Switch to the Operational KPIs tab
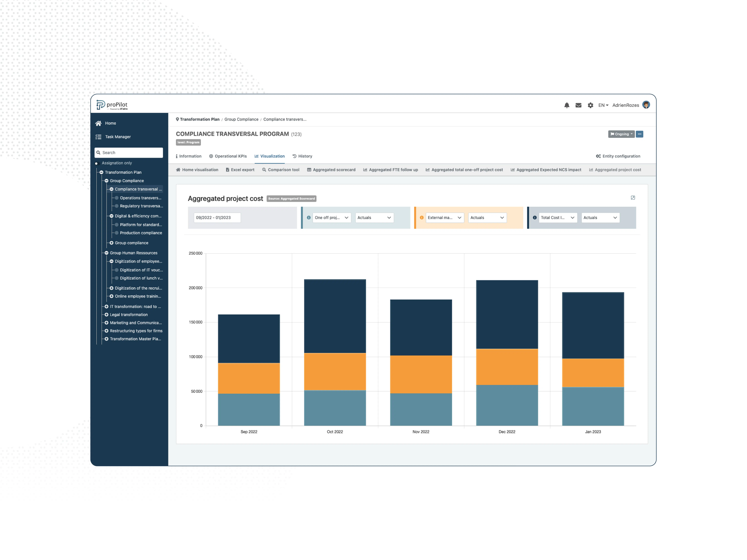Image resolution: width=747 pixels, height=560 pixels. 228,156
